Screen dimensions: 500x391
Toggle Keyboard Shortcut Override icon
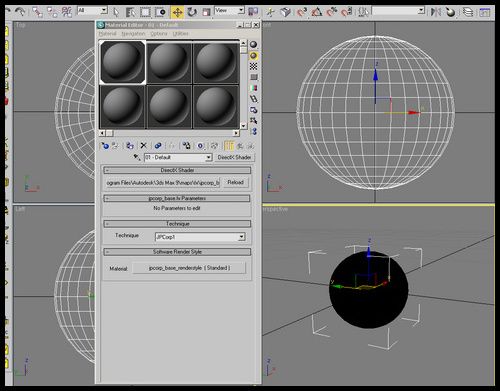(285, 13)
